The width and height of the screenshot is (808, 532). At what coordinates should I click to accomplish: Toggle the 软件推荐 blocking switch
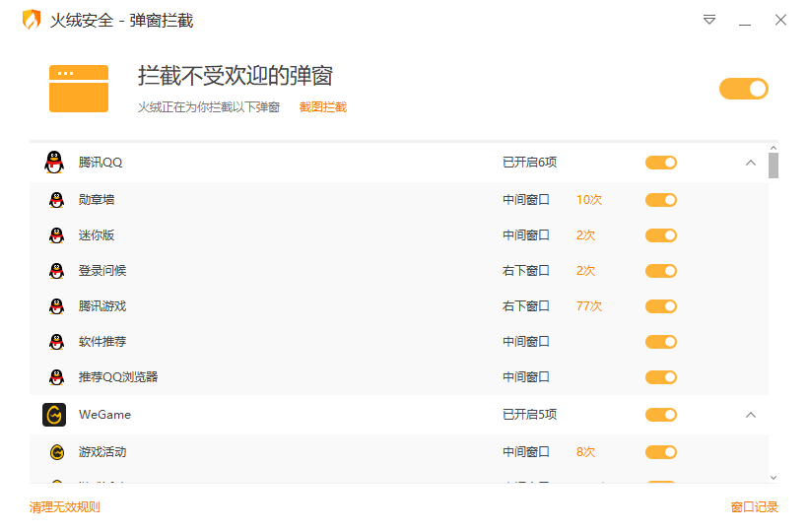click(661, 342)
